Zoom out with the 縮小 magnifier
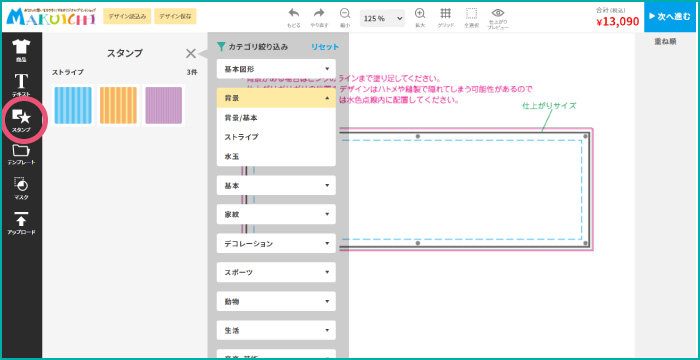Image resolution: width=700 pixels, height=360 pixels. click(345, 18)
